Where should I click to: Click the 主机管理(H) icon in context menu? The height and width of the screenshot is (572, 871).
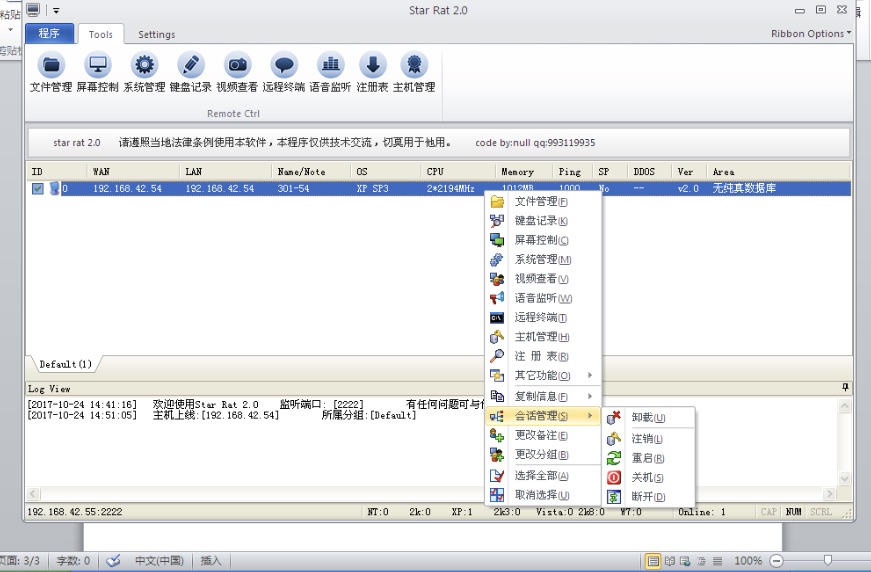point(497,337)
